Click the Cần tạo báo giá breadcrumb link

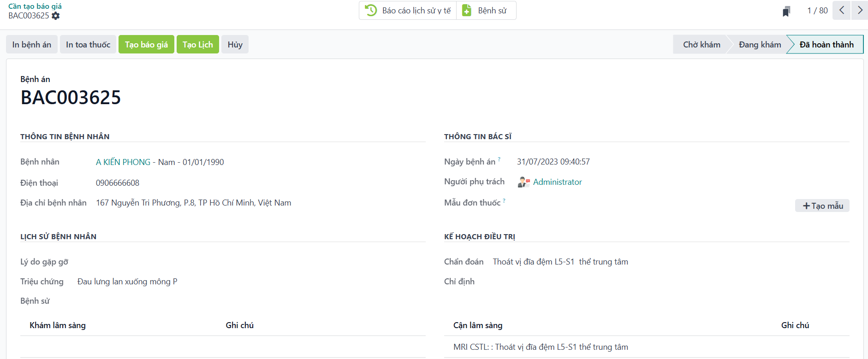[35, 6]
